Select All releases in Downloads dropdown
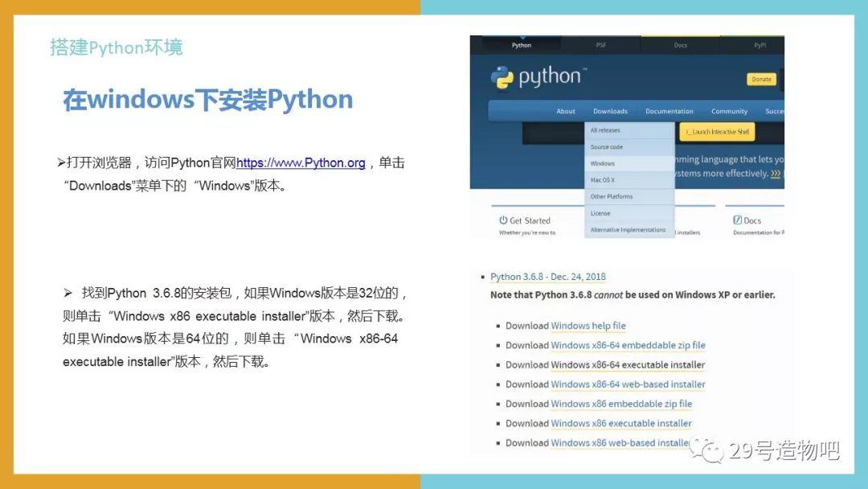This screenshot has height=489, width=868. pos(629,131)
